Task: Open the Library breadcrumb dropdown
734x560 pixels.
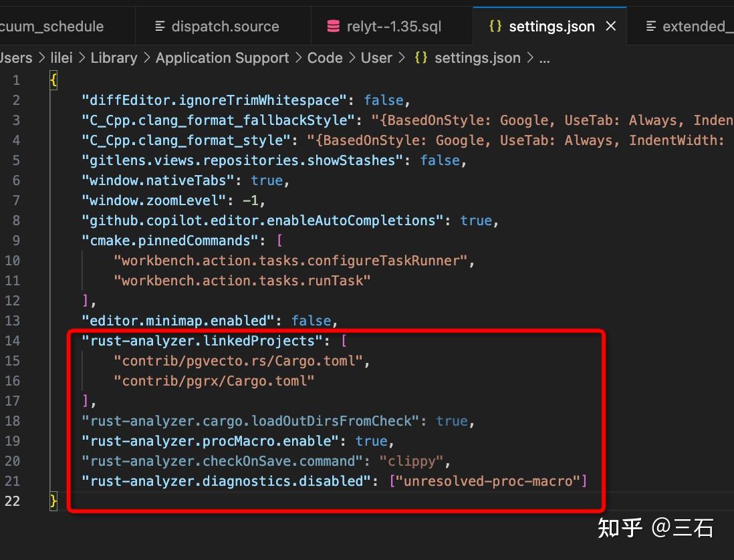Action: coord(114,58)
